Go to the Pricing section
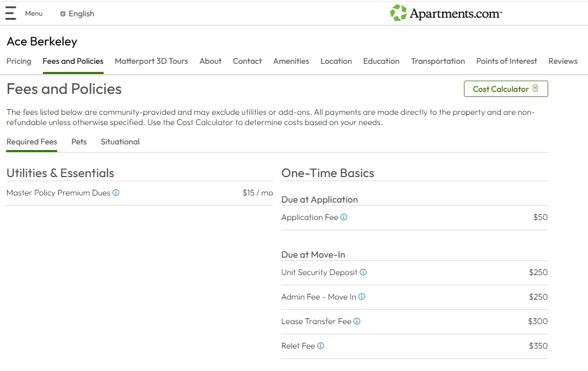Image resolution: width=588 pixels, height=371 pixels. tap(19, 61)
